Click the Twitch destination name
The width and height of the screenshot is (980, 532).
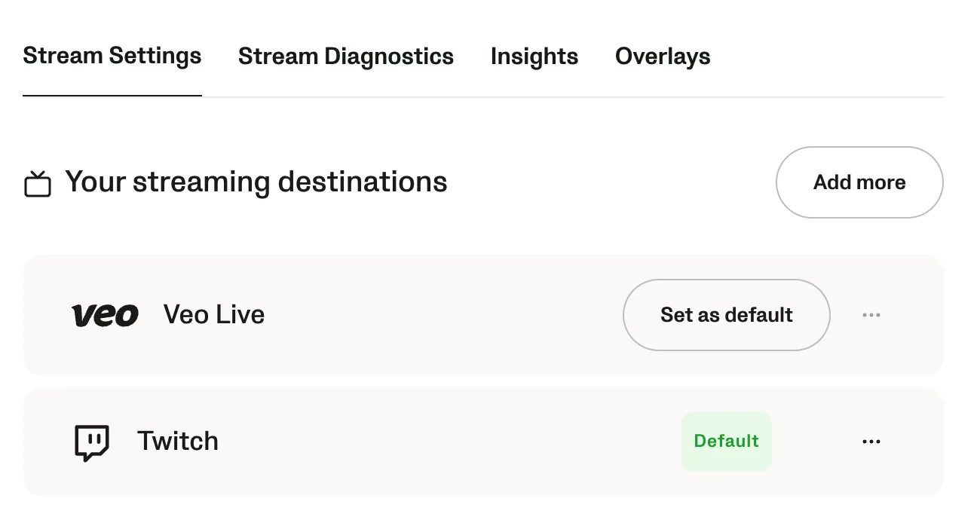[x=178, y=442]
